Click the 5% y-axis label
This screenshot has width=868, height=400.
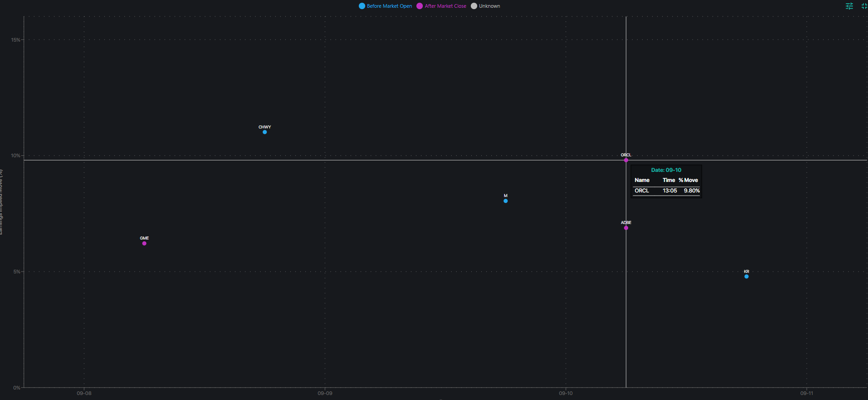[17, 272]
